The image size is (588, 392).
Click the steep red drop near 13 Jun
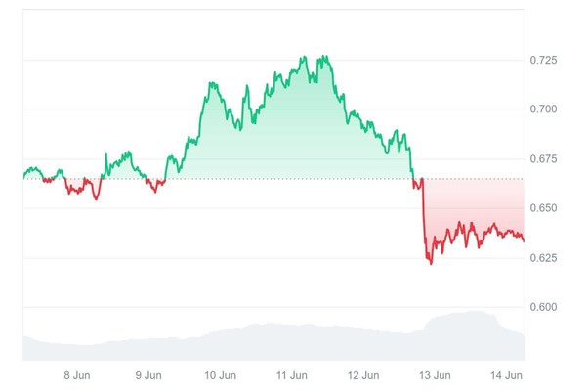coord(423,220)
